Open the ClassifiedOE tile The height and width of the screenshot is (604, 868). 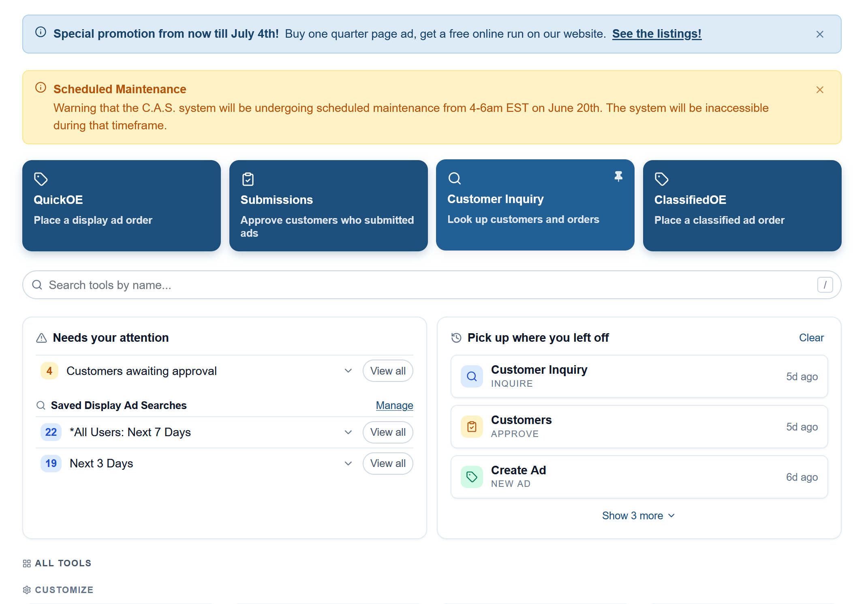[x=742, y=206]
